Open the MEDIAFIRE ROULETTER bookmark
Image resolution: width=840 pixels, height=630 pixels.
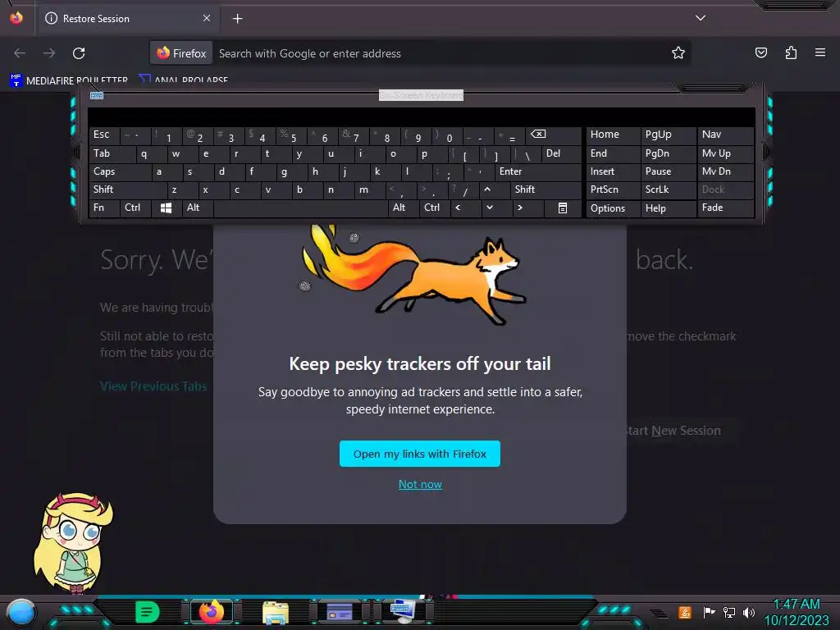pyautogui.click(x=69, y=80)
